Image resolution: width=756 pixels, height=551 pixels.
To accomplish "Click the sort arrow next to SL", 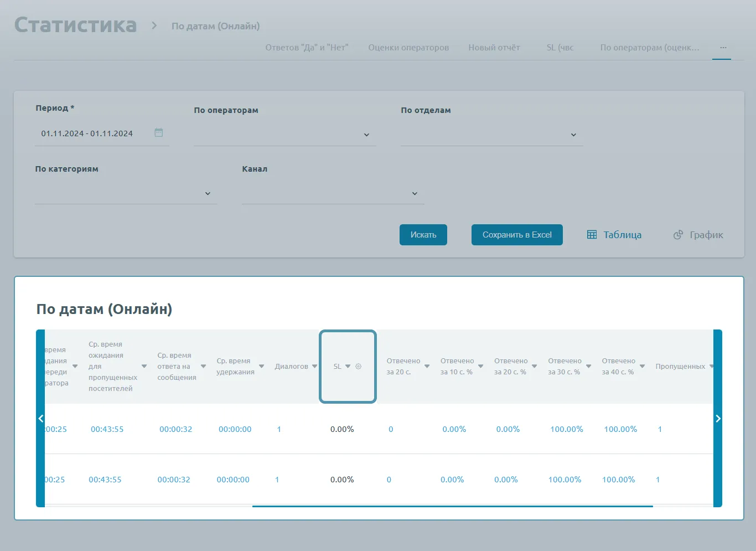I will 348,367.
